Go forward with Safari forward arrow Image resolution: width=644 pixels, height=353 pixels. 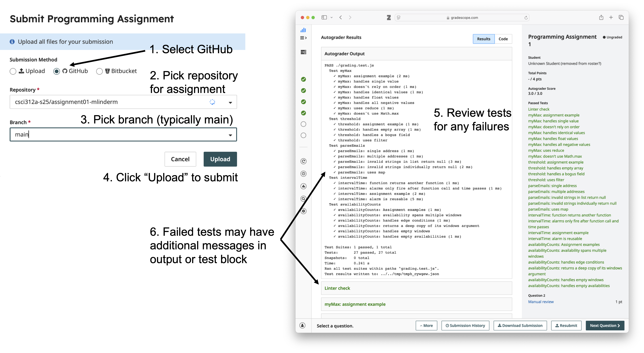tap(350, 17)
